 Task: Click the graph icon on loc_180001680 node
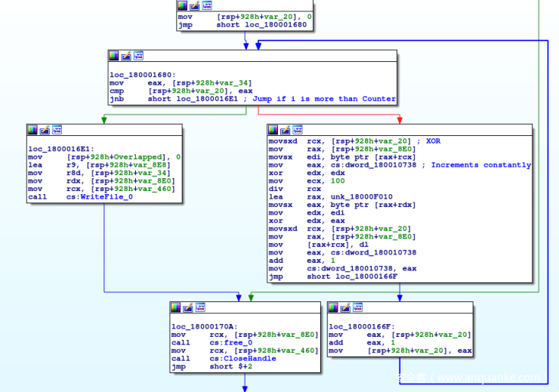tap(138, 56)
